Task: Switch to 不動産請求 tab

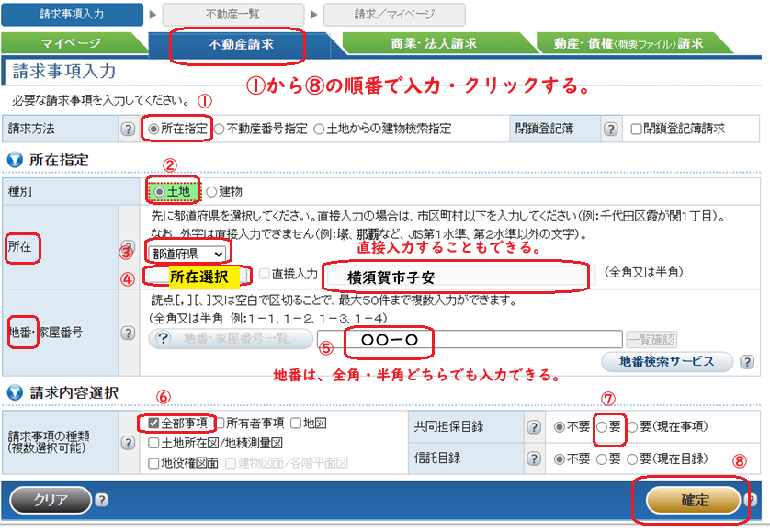Action: pos(241,44)
